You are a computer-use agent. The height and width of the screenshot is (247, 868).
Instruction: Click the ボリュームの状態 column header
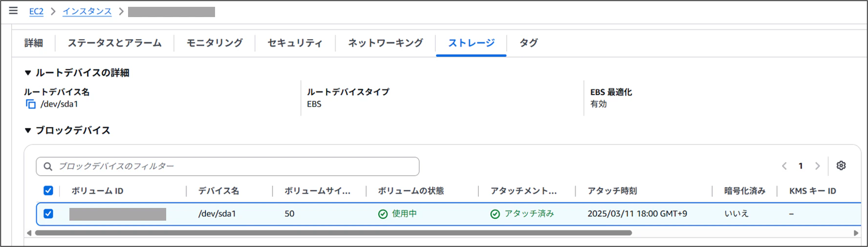pyautogui.click(x=411, y=191)
